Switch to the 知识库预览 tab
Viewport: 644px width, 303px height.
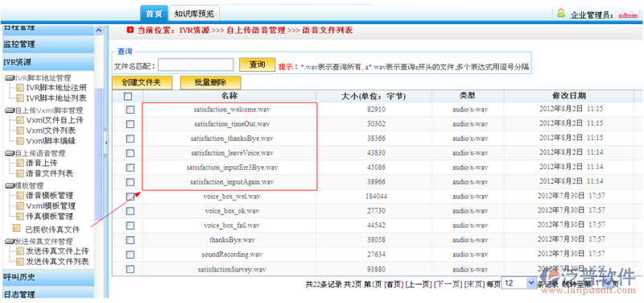pyautogui.click(x=194, y=14)
